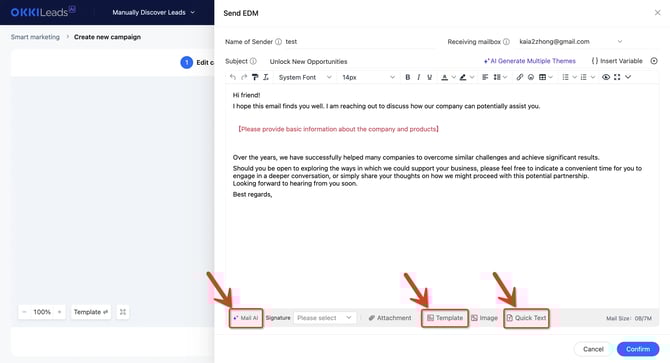Insert a hyperlink
Image resolution: width=670 pixels, height=363 pixels.
[x=520, y=77]
